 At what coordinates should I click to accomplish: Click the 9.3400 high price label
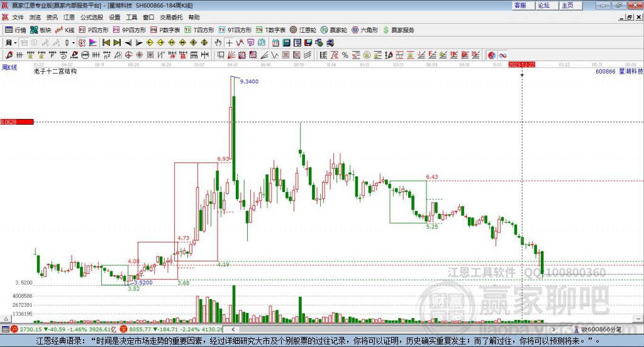(x=249, y=81)
